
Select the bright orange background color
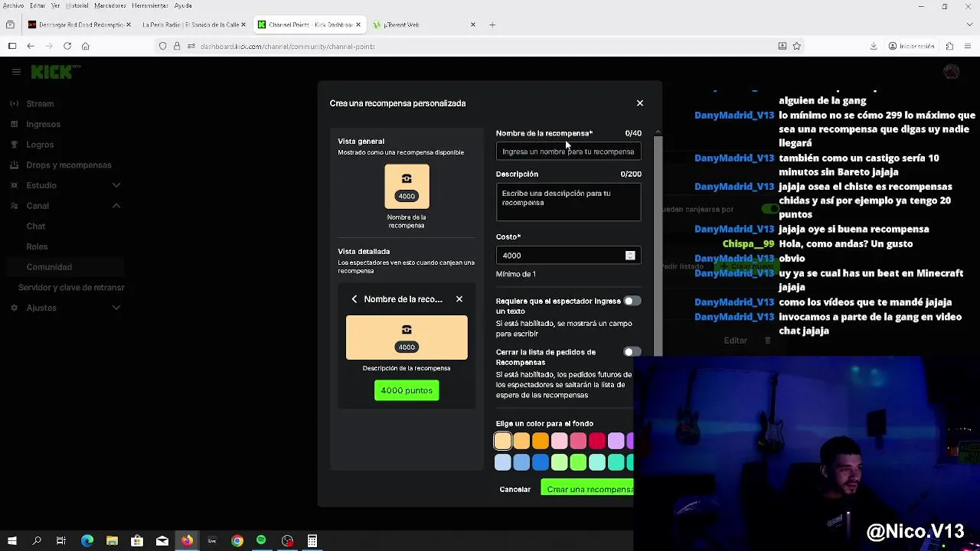541,441
